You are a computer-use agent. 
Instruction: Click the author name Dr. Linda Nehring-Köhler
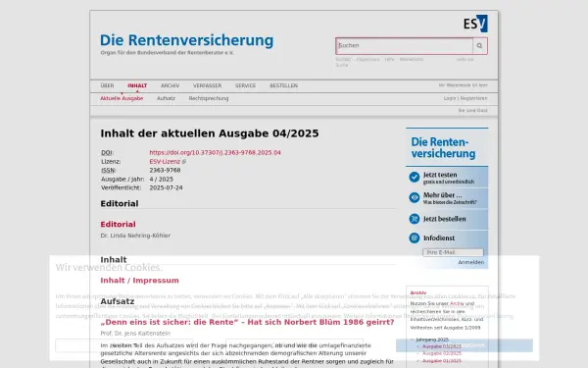pos(135,236)
